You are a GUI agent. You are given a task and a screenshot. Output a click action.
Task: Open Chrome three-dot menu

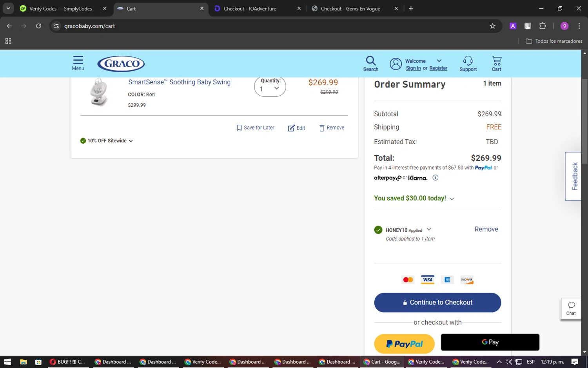579,26
